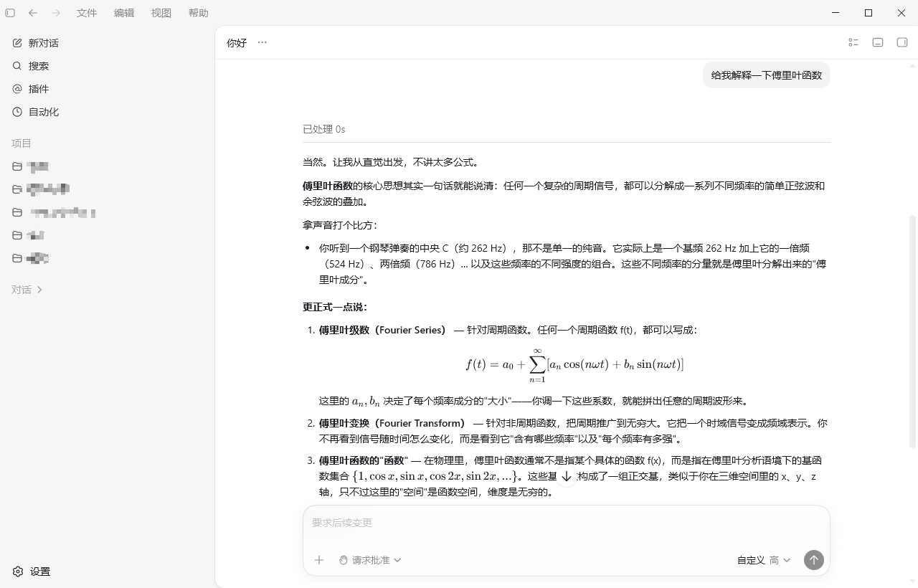Minimize the window

pos(836,13)
